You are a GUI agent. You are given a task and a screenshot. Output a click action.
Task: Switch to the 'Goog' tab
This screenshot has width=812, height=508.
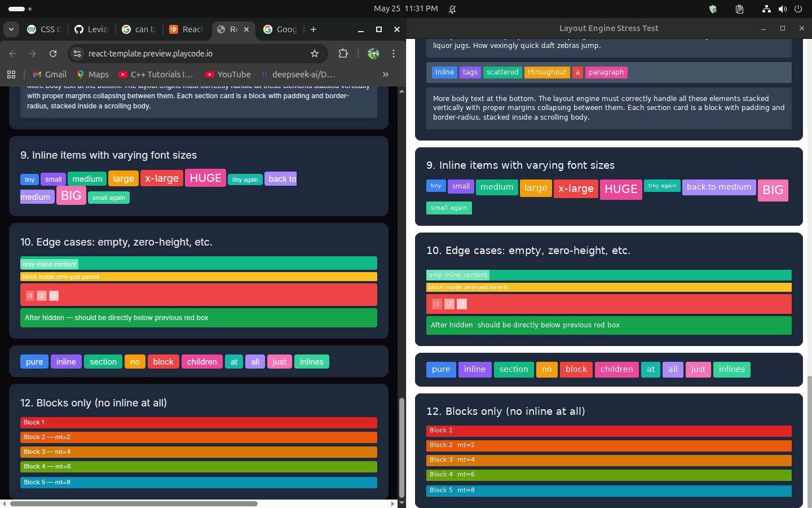tap(281, 29)
